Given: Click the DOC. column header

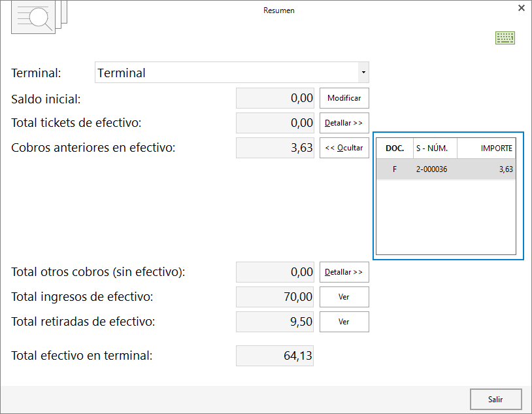Looking at the screenshot, I should 395,148.
